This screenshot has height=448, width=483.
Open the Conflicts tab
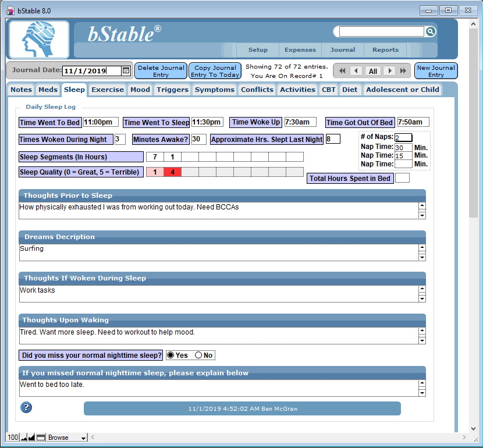tap(257, 90)
